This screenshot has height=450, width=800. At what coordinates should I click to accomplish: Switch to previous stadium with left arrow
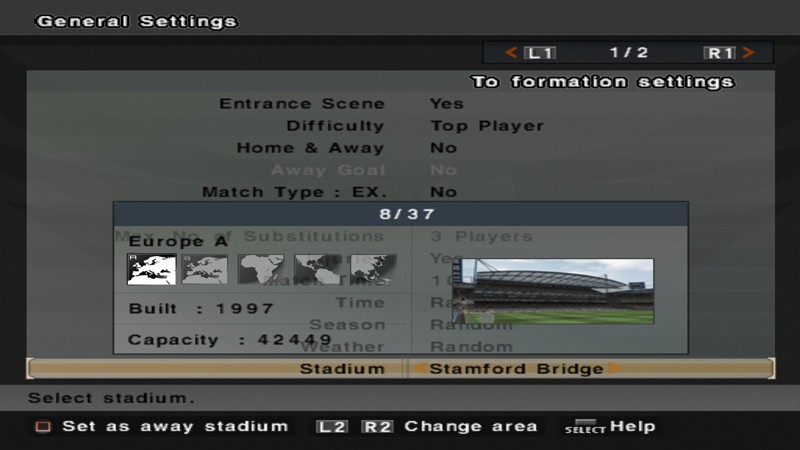pyautogui.click(x=421, y=368)
